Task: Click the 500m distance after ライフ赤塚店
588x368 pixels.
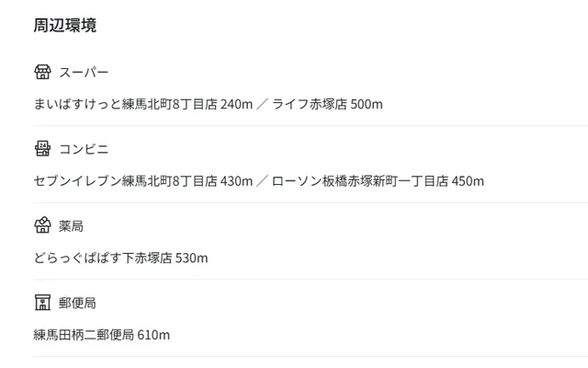Action: pyautogui.click(x=367, y=104)
